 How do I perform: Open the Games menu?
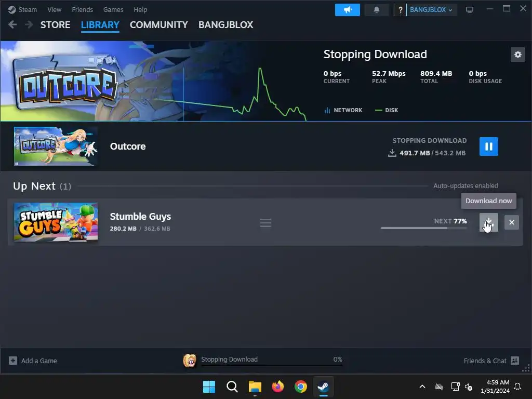[113, 9]
